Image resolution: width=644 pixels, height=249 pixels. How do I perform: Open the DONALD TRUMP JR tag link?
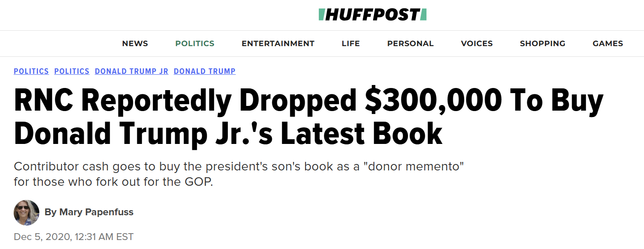point(132,71)
